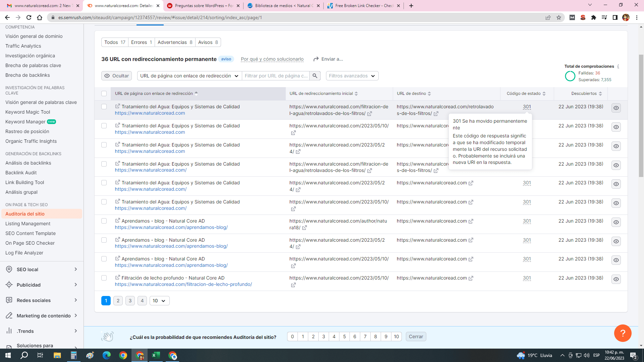644x362 pixels.
Task: Expand .Trends sidebar section
Action: pos(42,331)
